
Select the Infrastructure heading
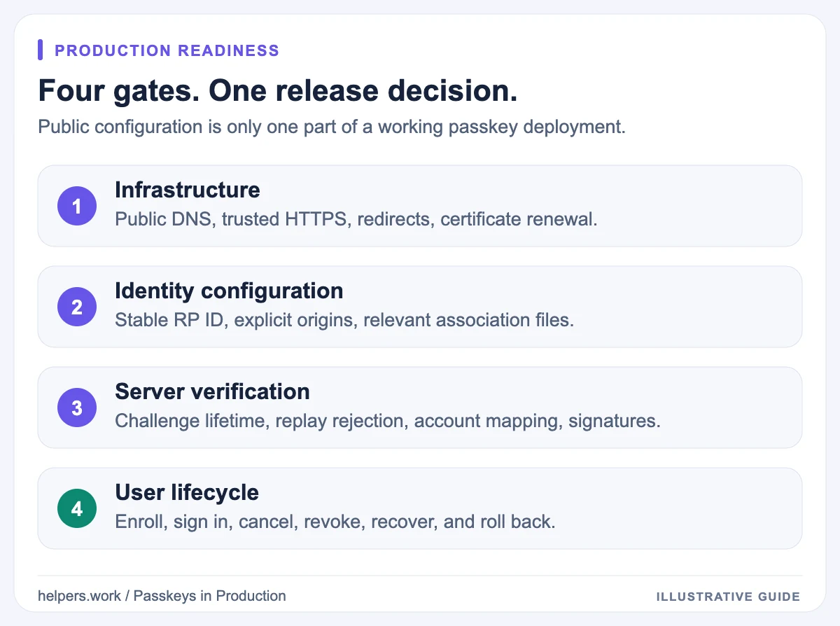[188, 190]
